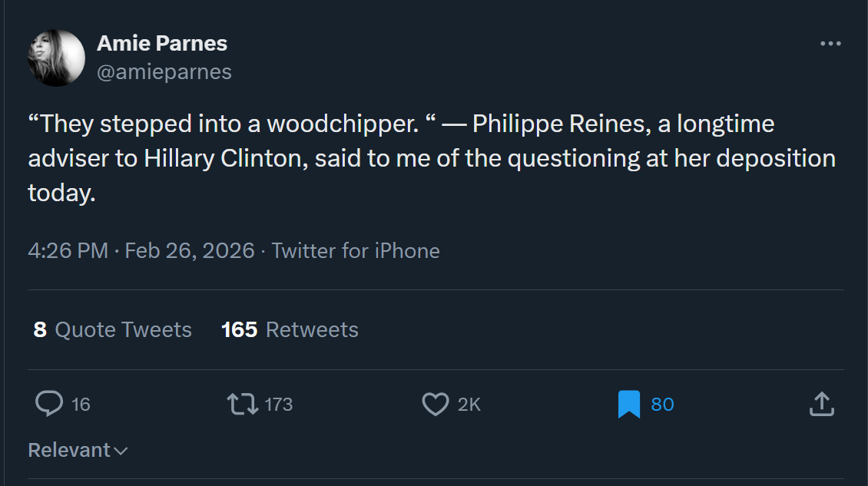This screenshot has width=868, height=486.
Task: View the 165 Retweets list
Action: (x=290, y=329)
